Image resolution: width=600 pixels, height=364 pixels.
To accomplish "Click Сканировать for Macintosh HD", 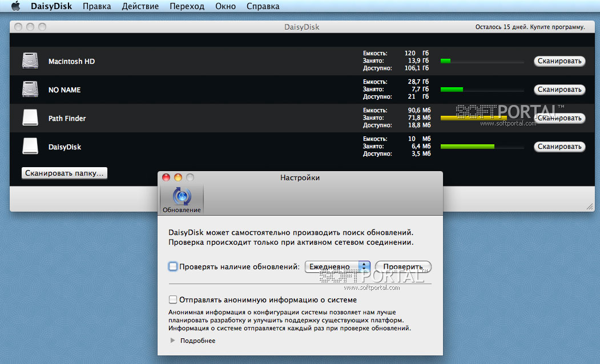I will pos(559,61).
